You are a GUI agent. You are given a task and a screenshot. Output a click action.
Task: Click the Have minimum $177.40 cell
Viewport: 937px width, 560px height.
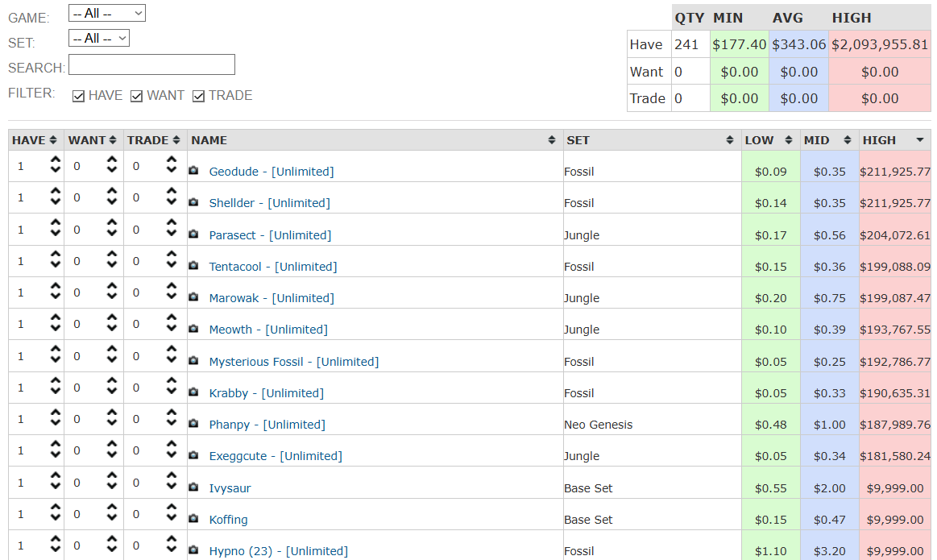739,44
